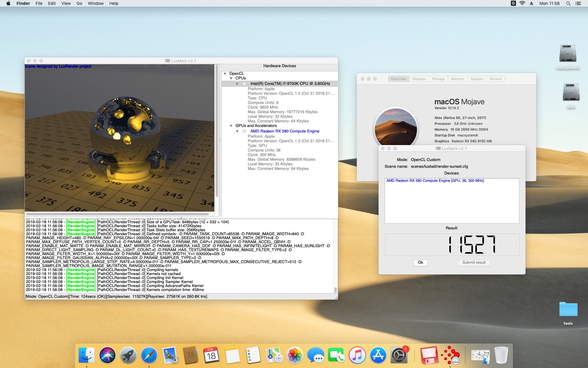Click Ok in the result dialog

[x=420, y=263]
